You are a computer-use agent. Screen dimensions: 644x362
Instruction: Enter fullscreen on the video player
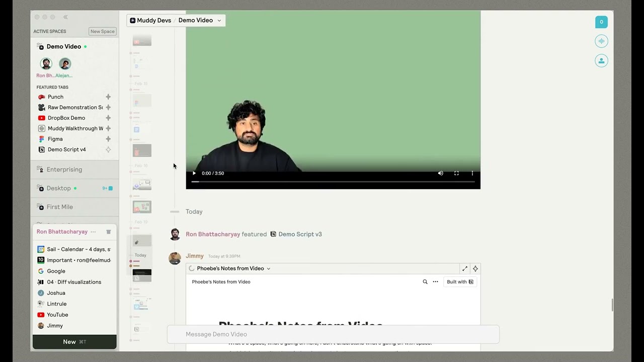point(456,173)
